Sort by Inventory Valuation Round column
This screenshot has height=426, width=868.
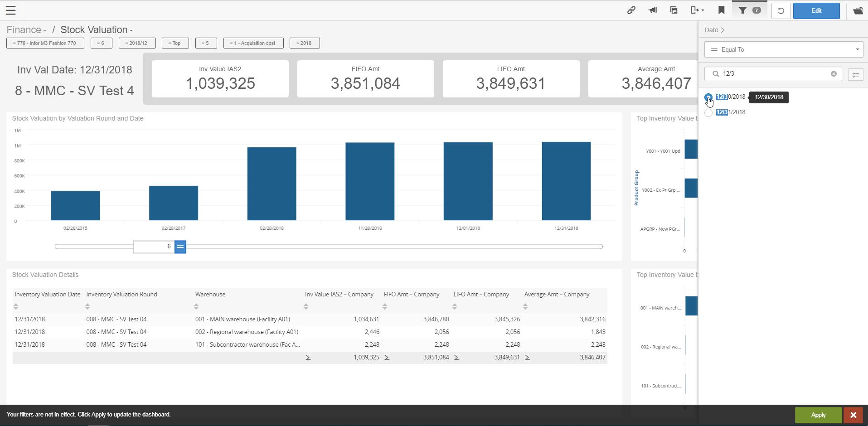[x=87, y=307]
